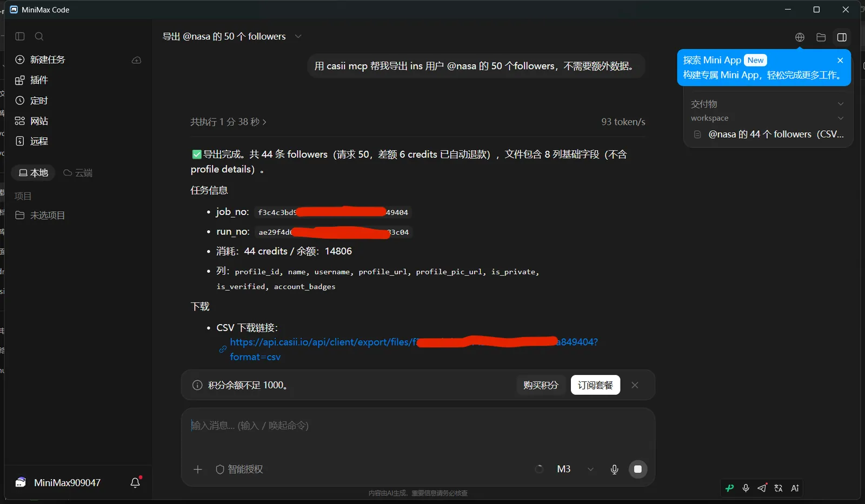Click the 93 token/s text
The width and height of the screenshot is (865, 504).
623,122
